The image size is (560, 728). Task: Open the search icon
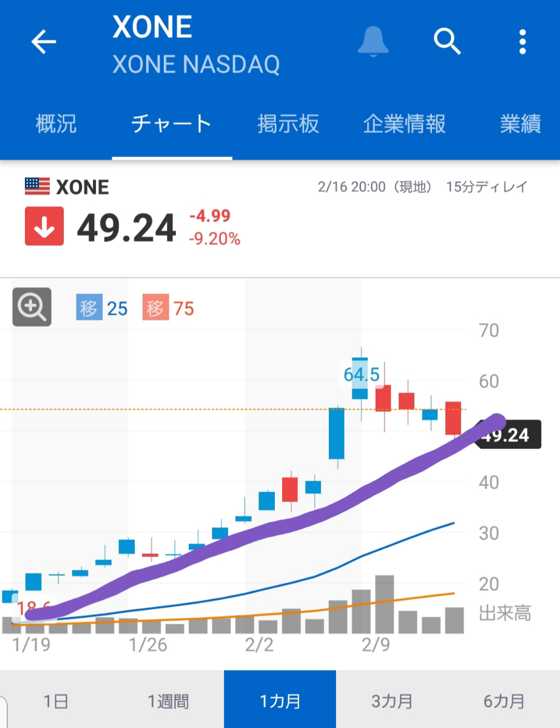point(448,42)
